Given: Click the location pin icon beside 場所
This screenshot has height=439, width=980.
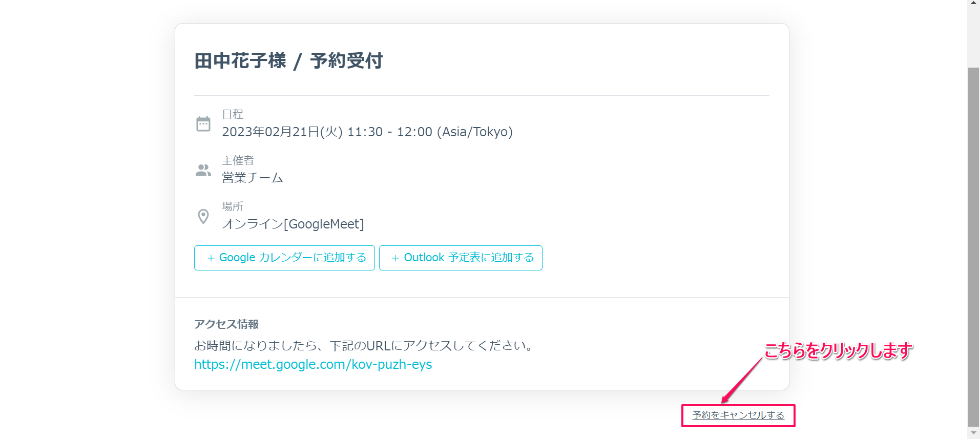Looking at the screenshot, I should 203,216.
